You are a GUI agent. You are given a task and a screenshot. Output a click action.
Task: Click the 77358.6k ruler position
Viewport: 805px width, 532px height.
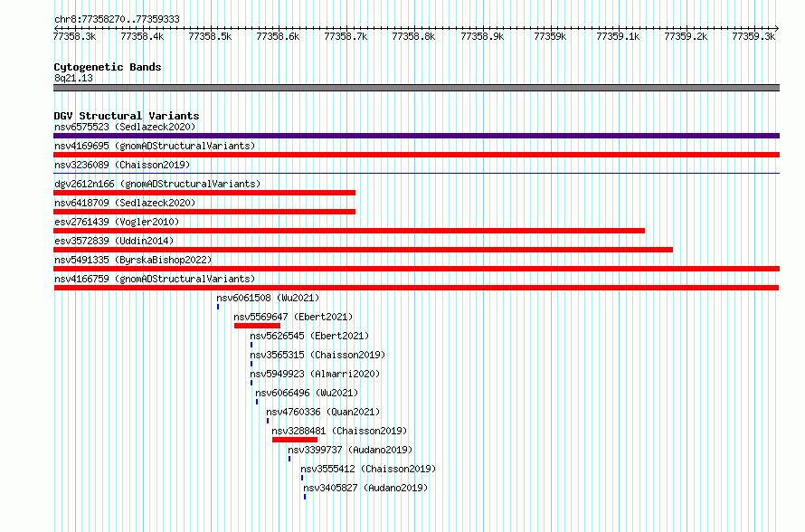tap(278, 36)
